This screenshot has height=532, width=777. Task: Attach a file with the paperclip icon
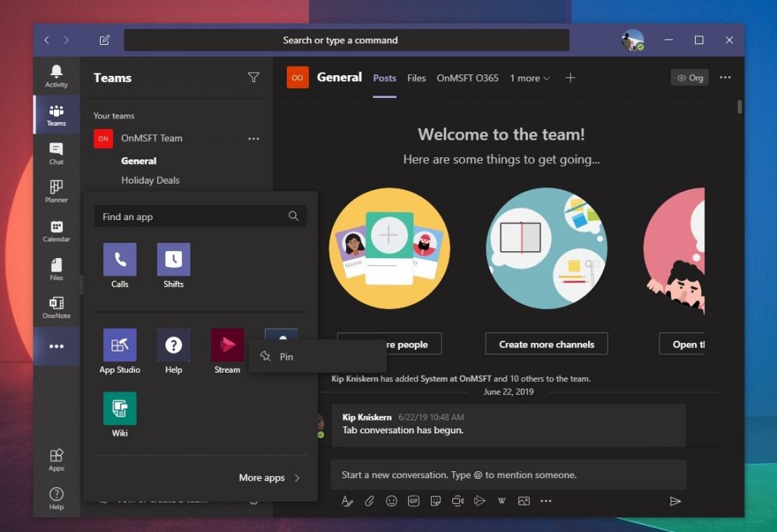[x=370, y=501]
